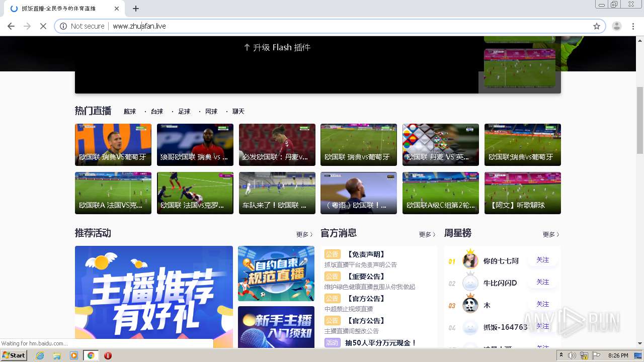Open 必发欧国联：丹麦 stream thumbnail
The image size is (644, 362).
277,145
